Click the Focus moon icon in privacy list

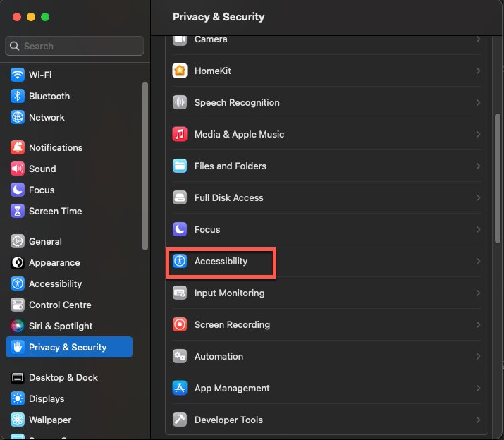[180, 229]
